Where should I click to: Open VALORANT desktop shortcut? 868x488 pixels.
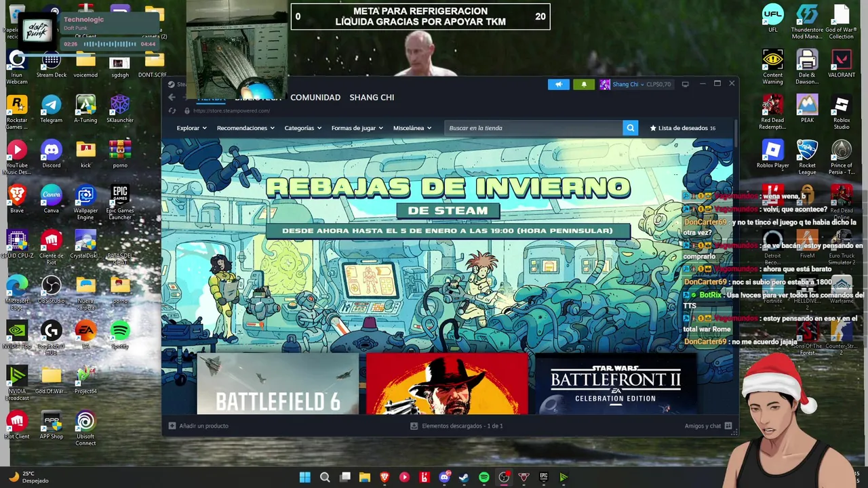(842, 64)
